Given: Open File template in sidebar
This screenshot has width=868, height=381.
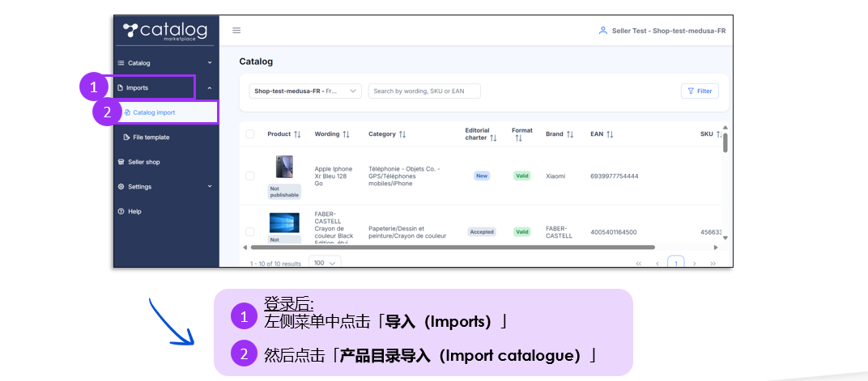Looking at the screenshot, I should tap(151, 138).
